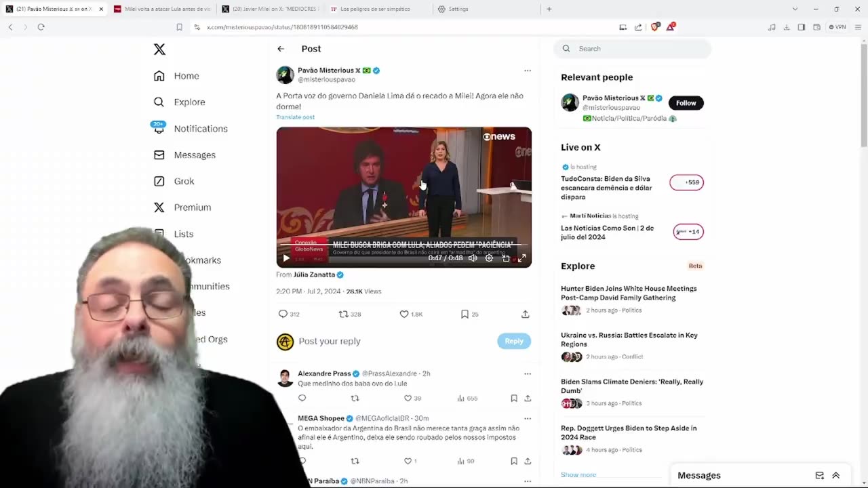
Task: Open Biden Slams Climate Deniers story
Action: click(631, 386)
